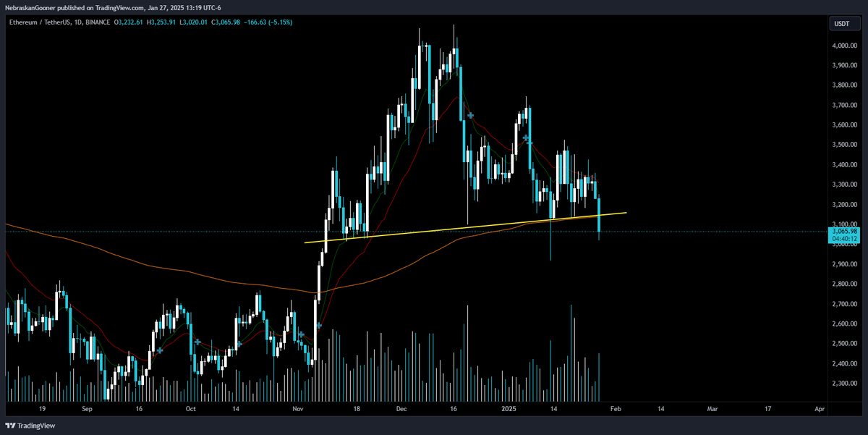
Task: Click the TradingView logo in the footer
Action: click(29, 426)
